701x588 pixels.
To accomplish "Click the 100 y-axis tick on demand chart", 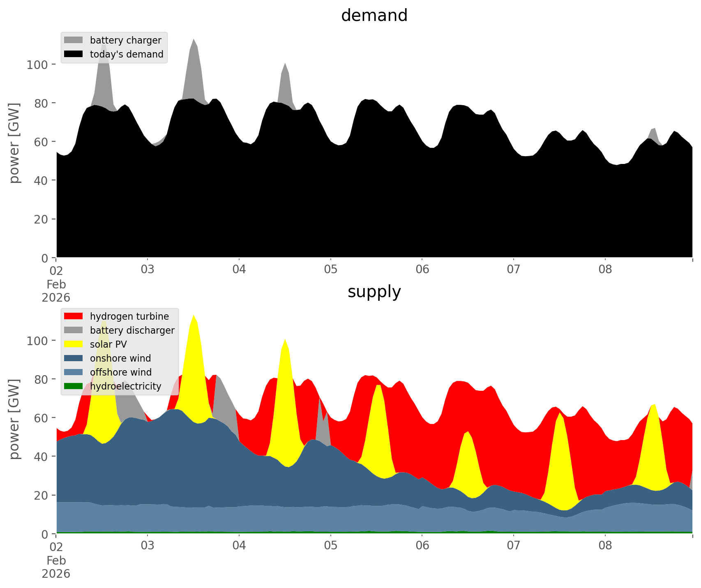I will [37, 65].
